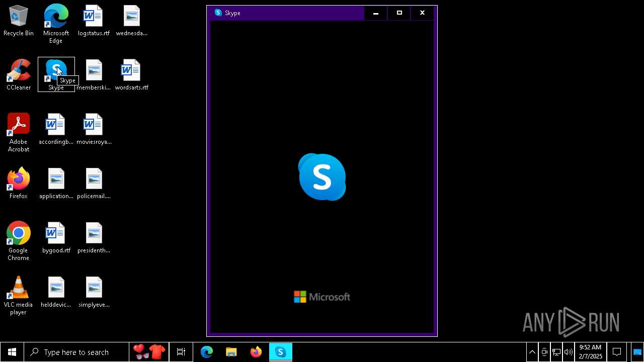This screenshot has height=362, width=644.
Task: Select the memberski... image file icon
Action: [94, 75]
